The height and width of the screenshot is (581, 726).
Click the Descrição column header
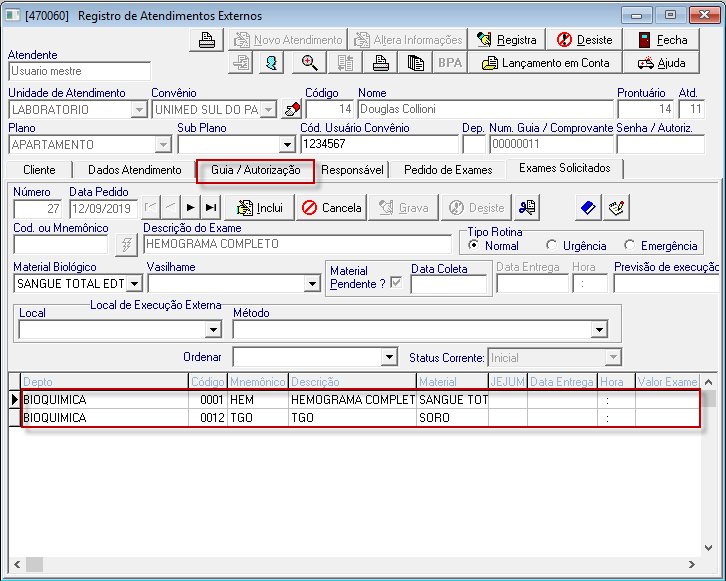click(x=352, y=381)
